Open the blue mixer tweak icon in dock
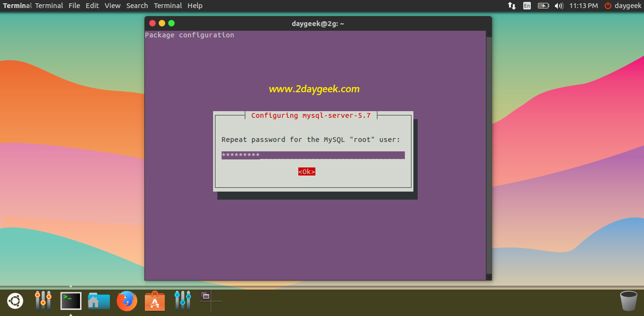Image resolution: width=644 pixels, height=316 pixels. pos(183,301)
